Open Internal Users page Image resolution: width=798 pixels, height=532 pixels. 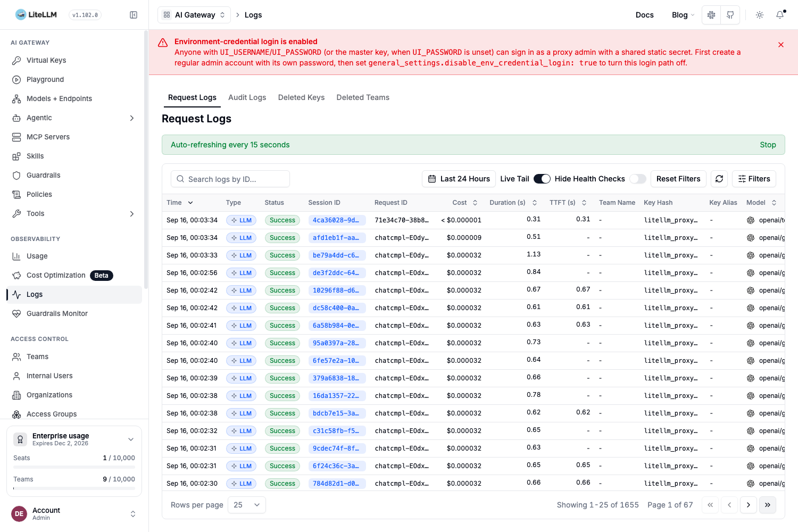[x=74, y=376]
